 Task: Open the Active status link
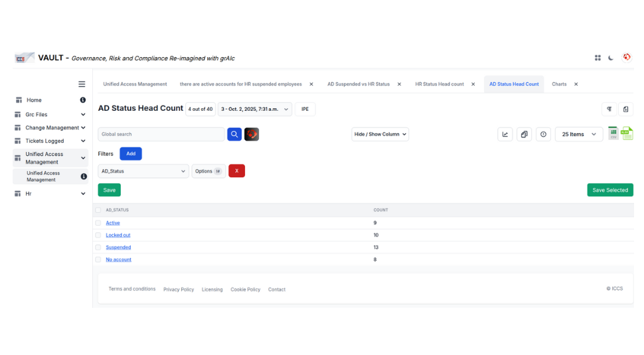coord(113,223)
